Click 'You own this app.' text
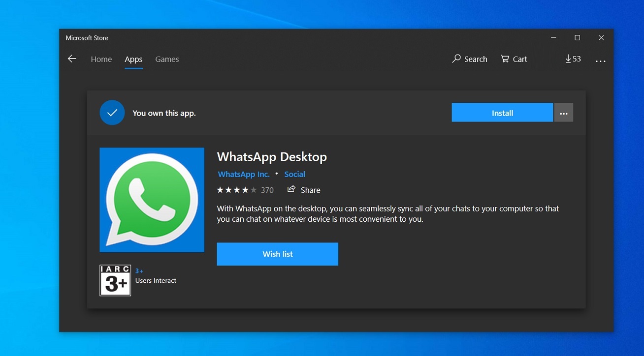Viewport: 644px width, 356px height. [x=164, y=113]
